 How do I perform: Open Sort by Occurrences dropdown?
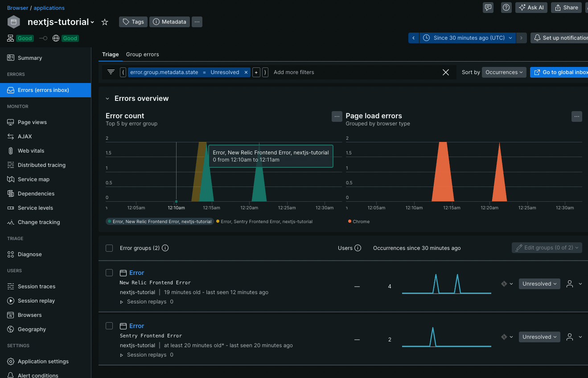tap(504, 72)
